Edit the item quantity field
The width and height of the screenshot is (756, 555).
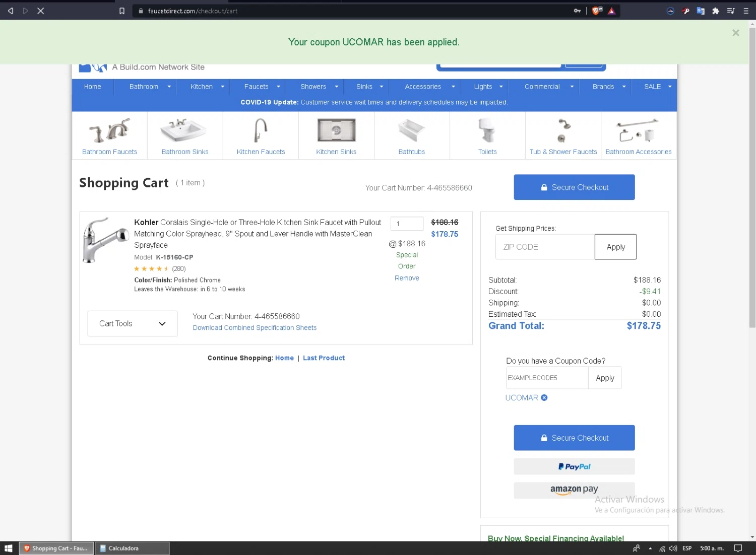tap(407, 224)
